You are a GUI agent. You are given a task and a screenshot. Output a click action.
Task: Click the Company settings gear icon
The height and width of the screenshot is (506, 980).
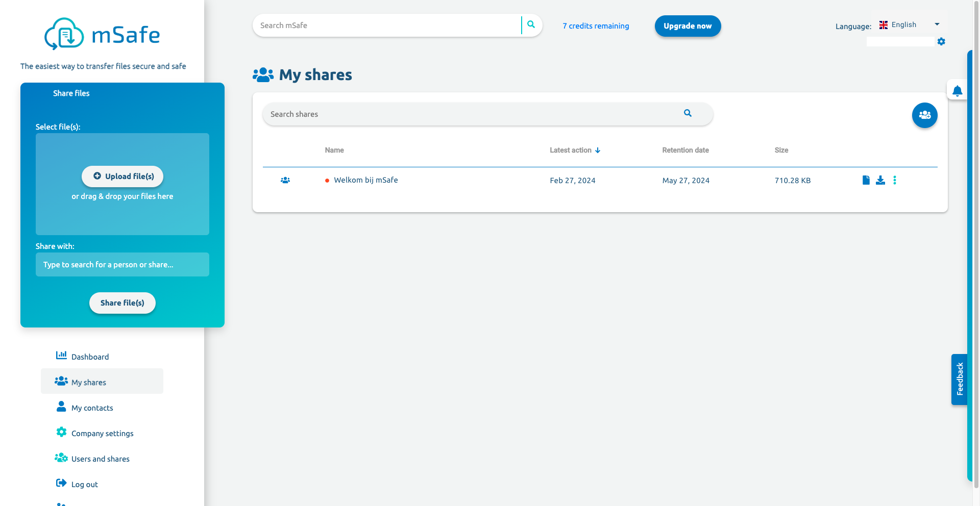tap(61, 432)
